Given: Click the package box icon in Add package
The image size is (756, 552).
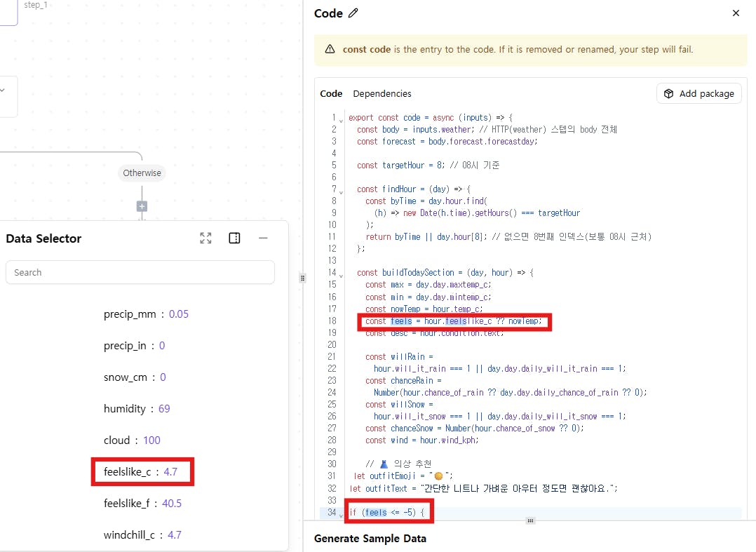Looking at the screenshot, I should pos(669,93).
